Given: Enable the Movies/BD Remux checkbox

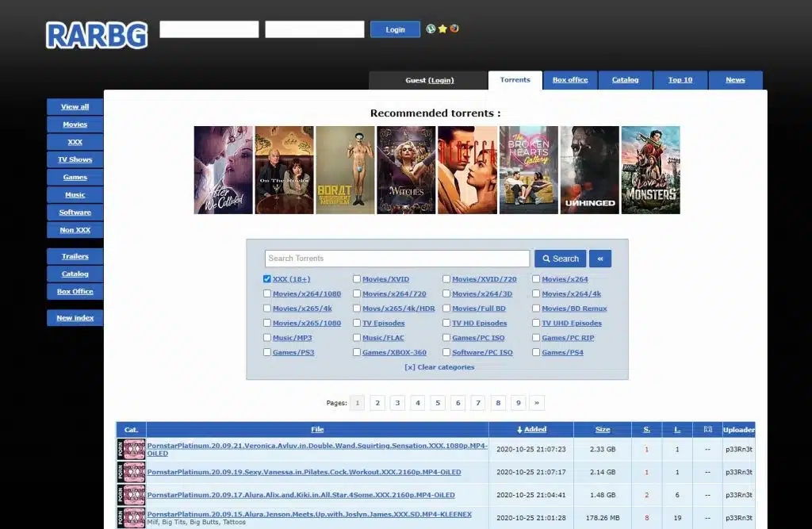Looking at the screenshot, I should (x=536, y=309).
